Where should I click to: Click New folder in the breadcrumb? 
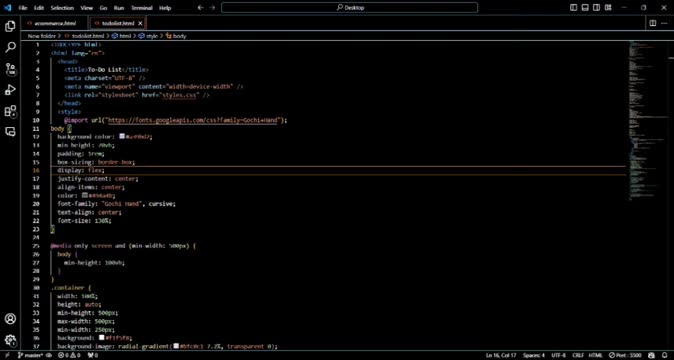click(42, 36)
